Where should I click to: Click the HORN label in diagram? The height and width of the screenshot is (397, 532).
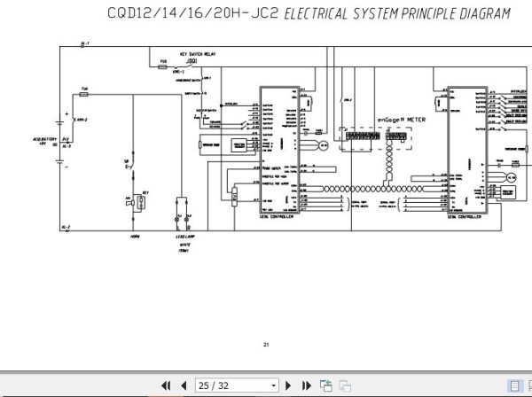click(135, 237)
